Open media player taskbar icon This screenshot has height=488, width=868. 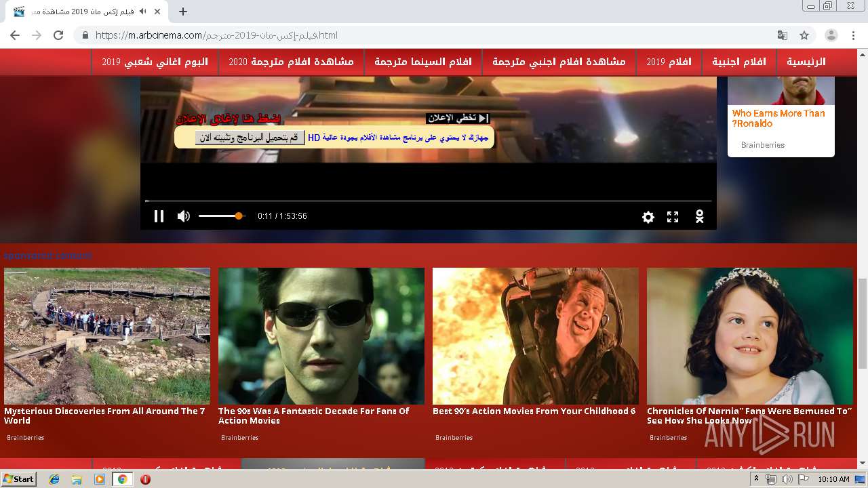100,479
